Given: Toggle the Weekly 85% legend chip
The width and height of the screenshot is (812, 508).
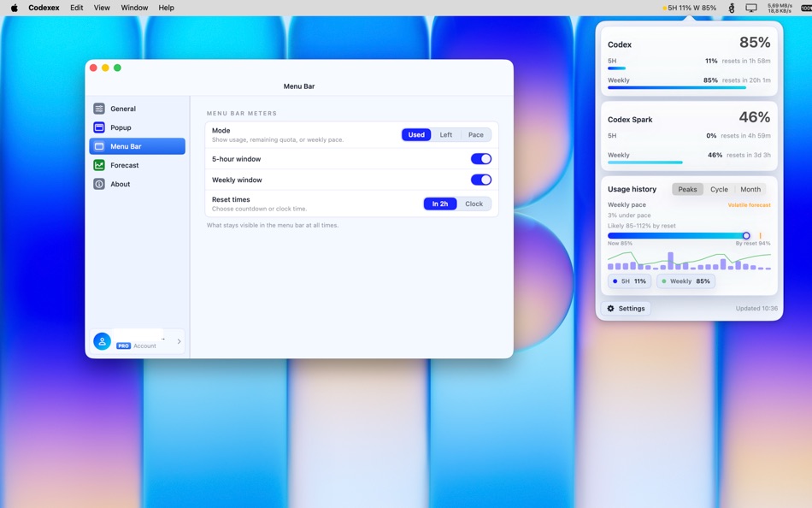Looking at the screenshot, I should (686, 281).
